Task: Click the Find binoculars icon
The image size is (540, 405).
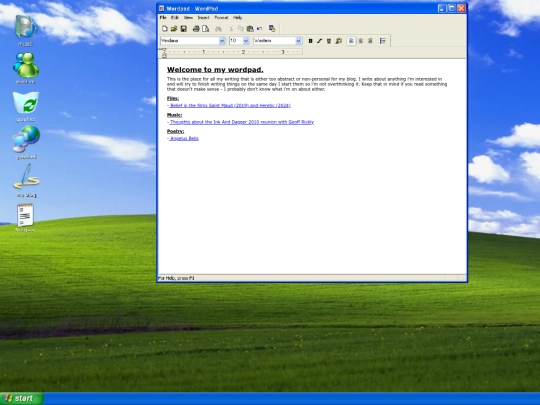Action: pyautogui.click(x=218, y=29)
